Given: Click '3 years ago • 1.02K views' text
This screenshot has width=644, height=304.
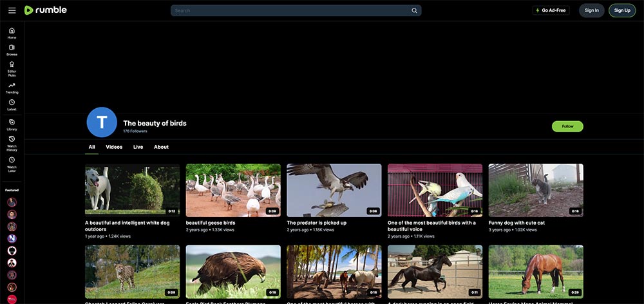Looking at the screenshot, I should coord(513,230).
